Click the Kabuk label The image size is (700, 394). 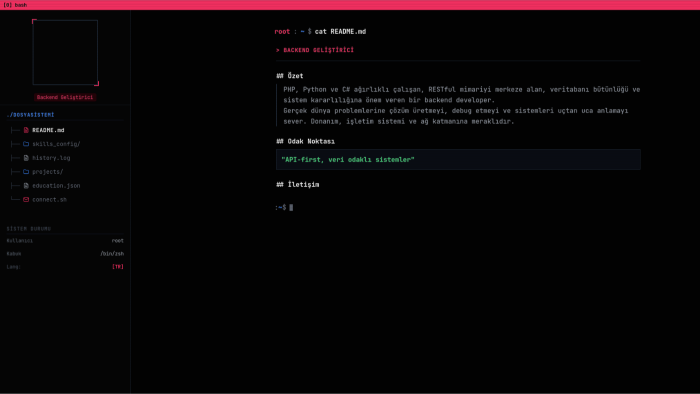[14, 253]
